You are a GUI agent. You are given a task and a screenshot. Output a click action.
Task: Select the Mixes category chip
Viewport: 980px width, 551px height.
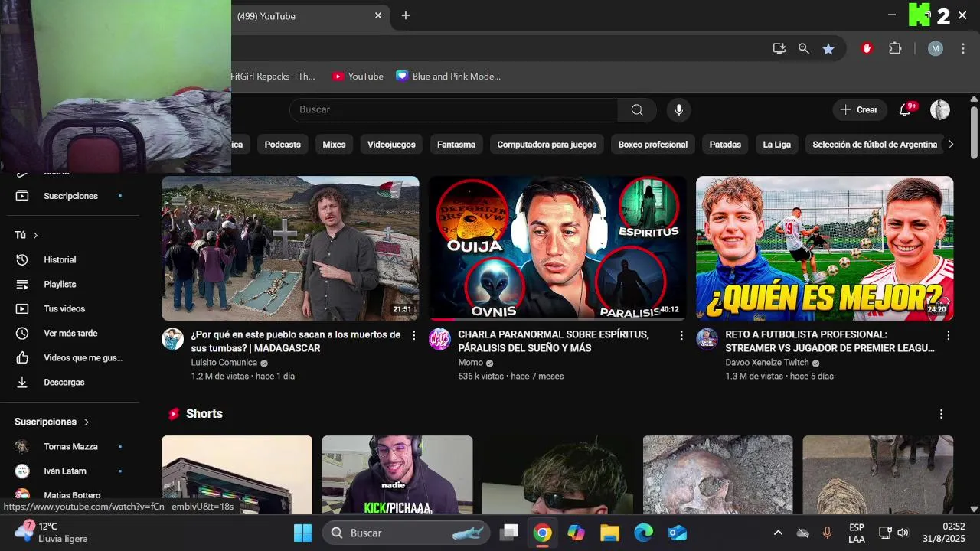coord(334,144)
